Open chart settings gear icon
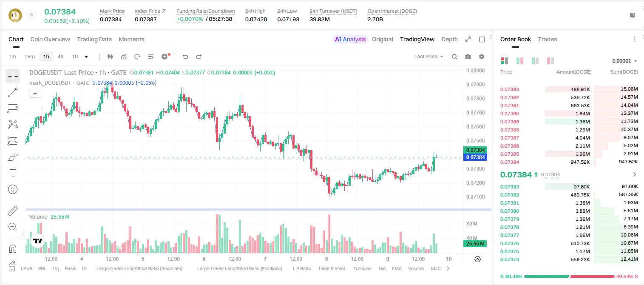The height and width of the screenshot is (285, 644). pos(482,57)
